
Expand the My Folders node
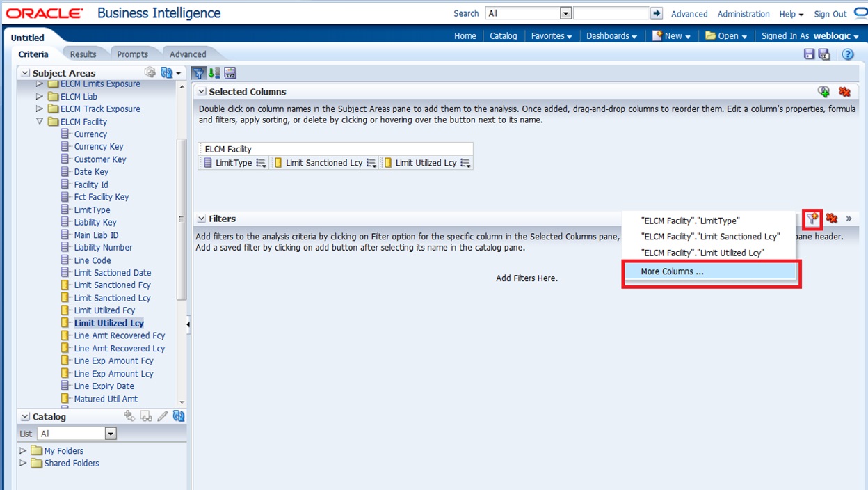pyautogui.click(x=24, y=450)
